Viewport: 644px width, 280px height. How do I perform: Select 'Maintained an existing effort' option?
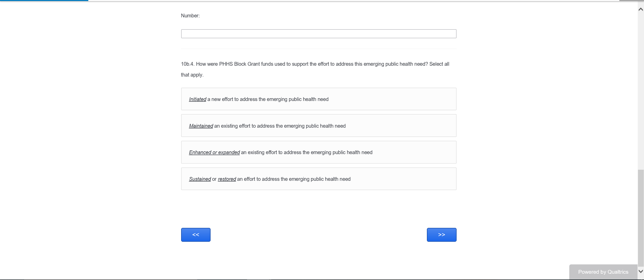318,126
